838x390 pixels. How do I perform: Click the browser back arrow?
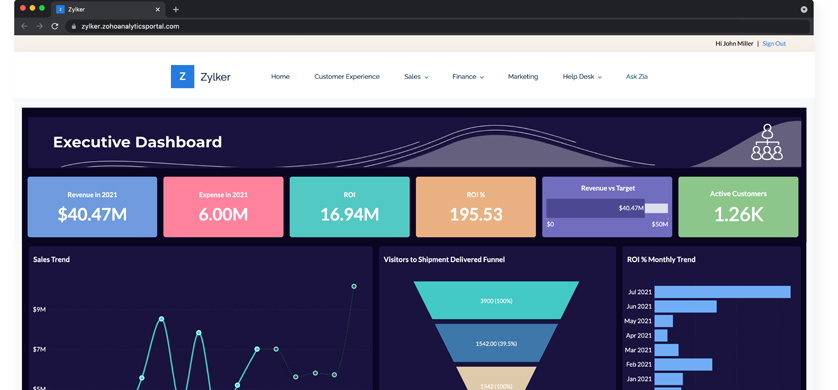point(24,26)
